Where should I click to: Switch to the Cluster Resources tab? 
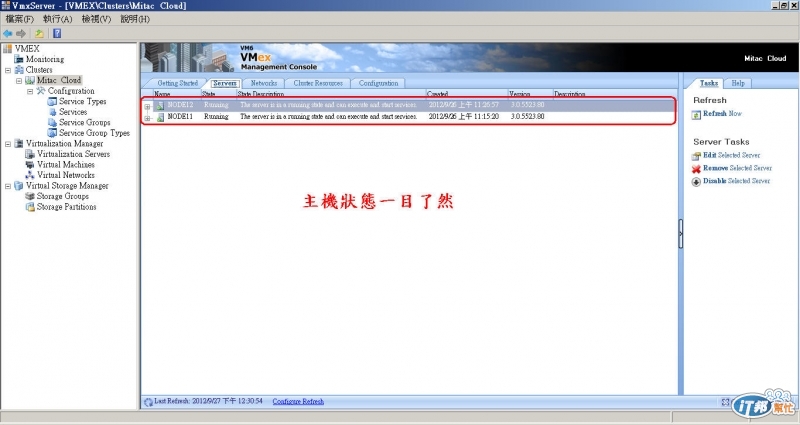(318, 83)
